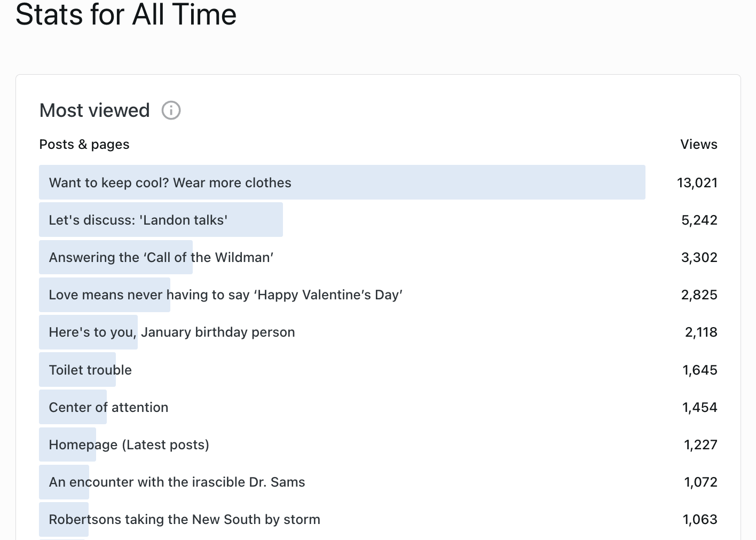Select "Here's to you, January birthday person"
Image resolution: width=756 pixels, height=540 pixels.
coord(171,332)
